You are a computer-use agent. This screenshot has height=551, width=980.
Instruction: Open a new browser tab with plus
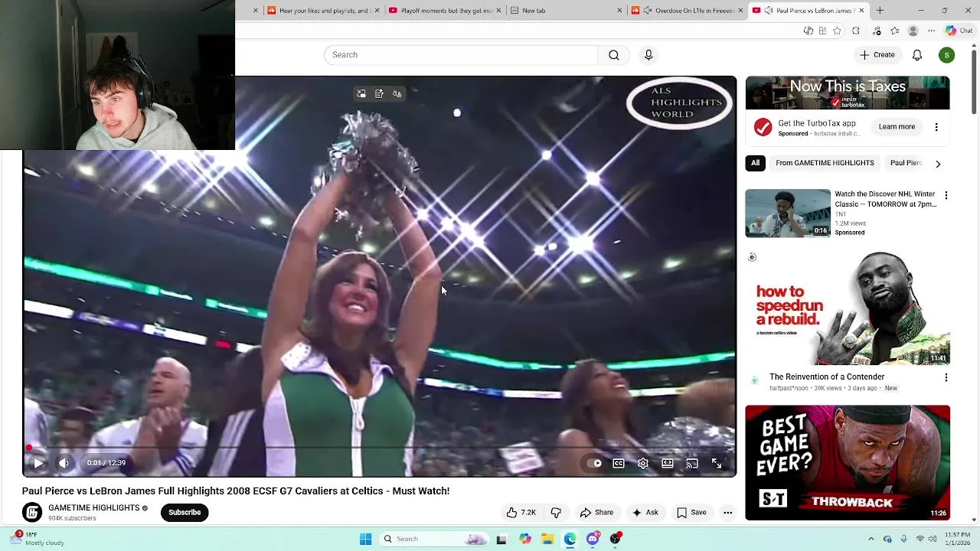pyautogui.click(x=880, y=11)
